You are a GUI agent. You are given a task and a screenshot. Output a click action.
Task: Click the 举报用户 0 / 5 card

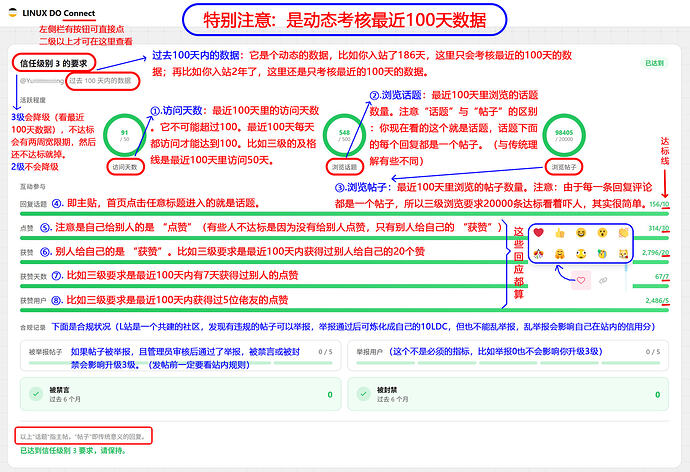(x=508, y=355)
